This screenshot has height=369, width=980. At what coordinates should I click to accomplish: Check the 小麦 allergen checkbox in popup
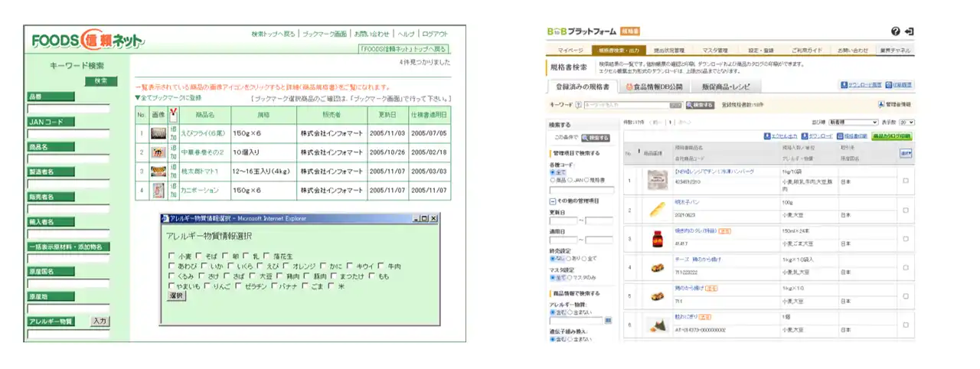click(x=171, y=256)
